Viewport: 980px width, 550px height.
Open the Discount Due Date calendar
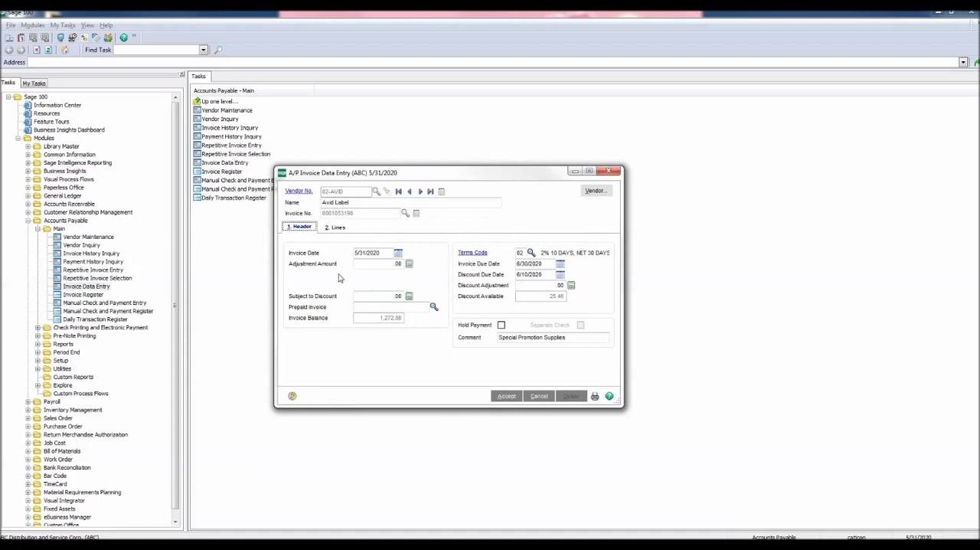click(x=560, y=274)
